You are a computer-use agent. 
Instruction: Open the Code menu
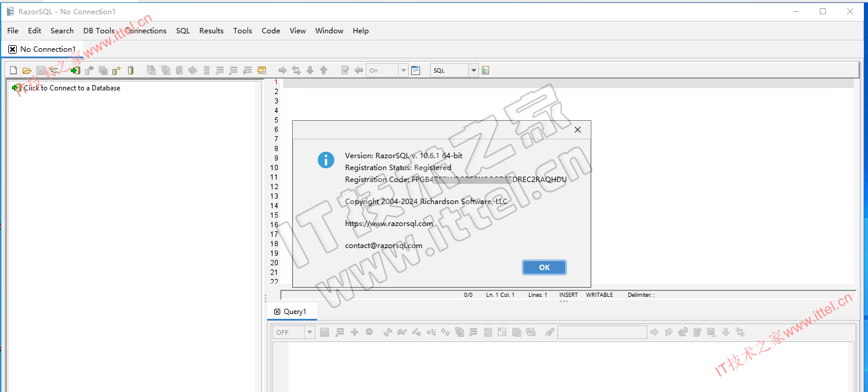271,31
